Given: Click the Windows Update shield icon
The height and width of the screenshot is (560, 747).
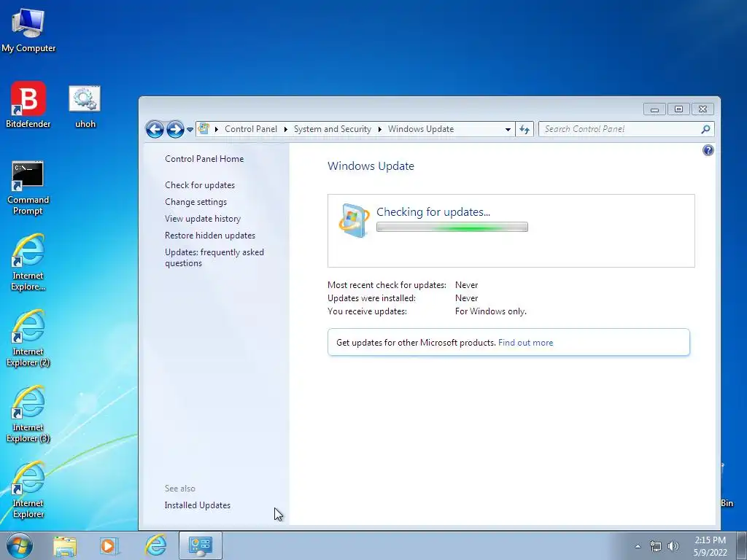Looking at the screenshot, I should click(354, 220).
